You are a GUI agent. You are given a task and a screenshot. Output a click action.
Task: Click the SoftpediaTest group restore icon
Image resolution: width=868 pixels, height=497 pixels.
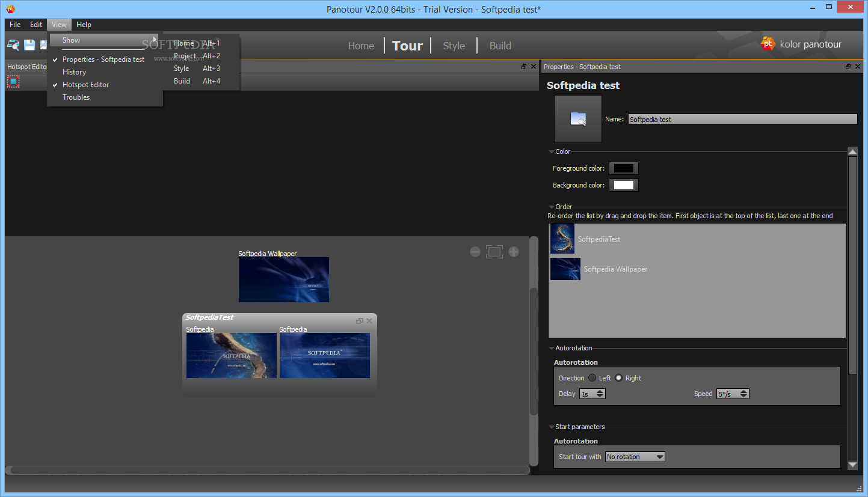pyautogui.click(x=360, y=321)
